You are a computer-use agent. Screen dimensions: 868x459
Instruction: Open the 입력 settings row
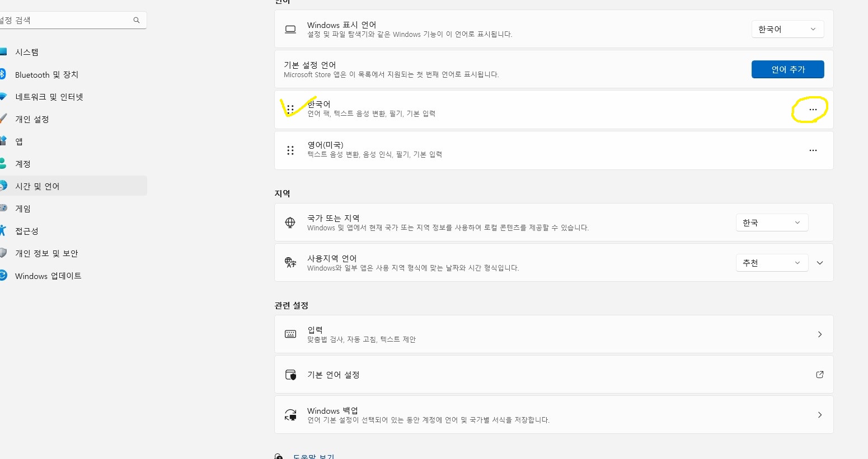(x=553, y=334)
